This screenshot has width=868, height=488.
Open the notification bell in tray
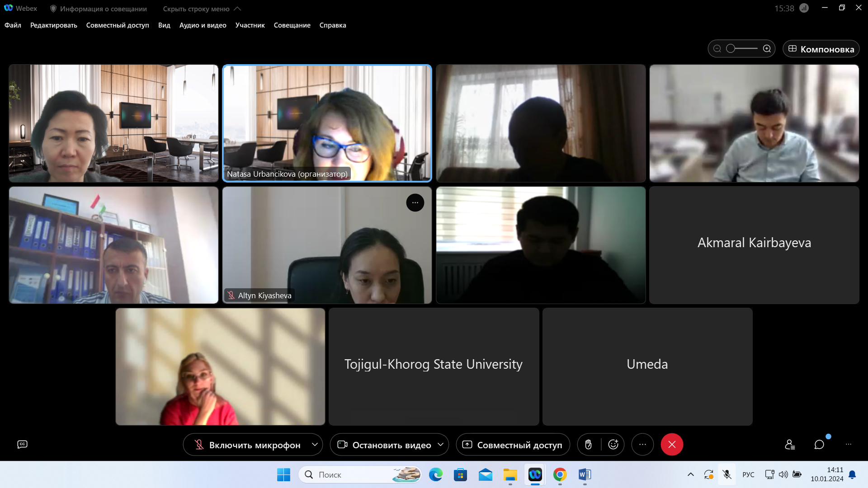(852, 474)
